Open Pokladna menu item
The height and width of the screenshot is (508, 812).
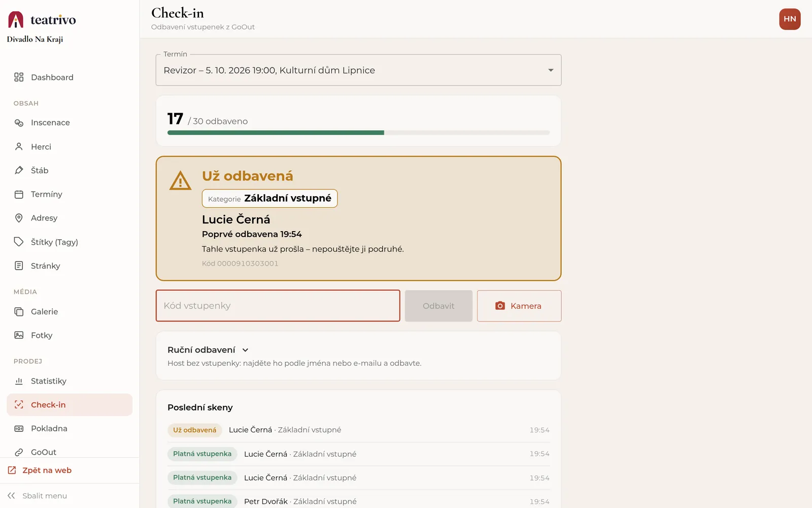[x=70, y=429]
